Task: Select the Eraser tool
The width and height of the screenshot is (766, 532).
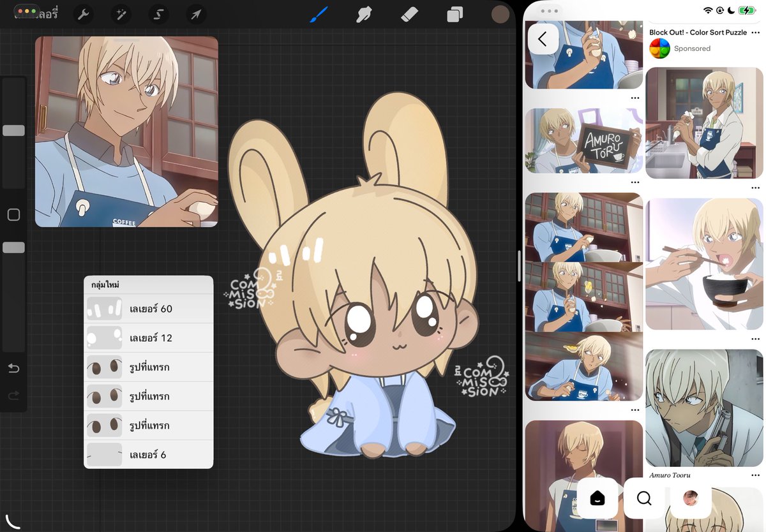Action: [x=409, y=14]
